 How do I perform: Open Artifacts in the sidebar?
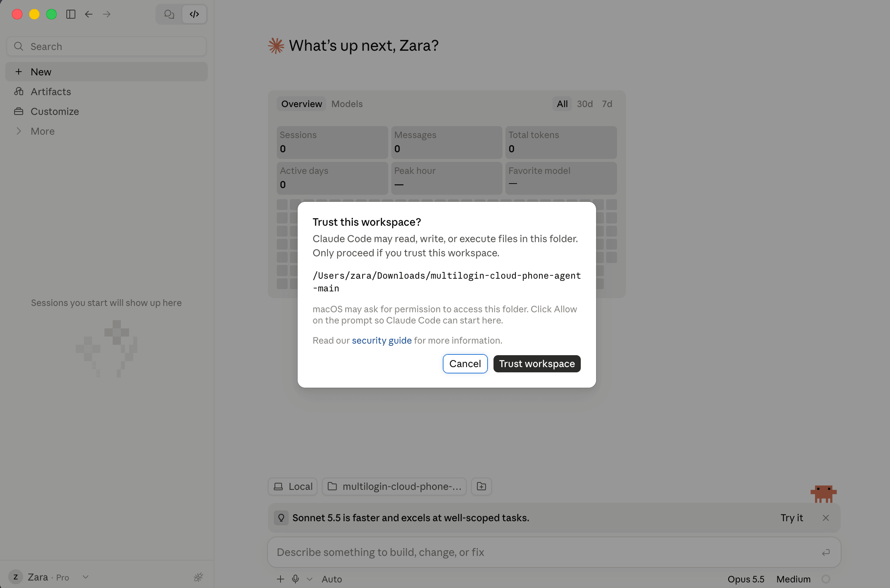[x=106, y=91]
